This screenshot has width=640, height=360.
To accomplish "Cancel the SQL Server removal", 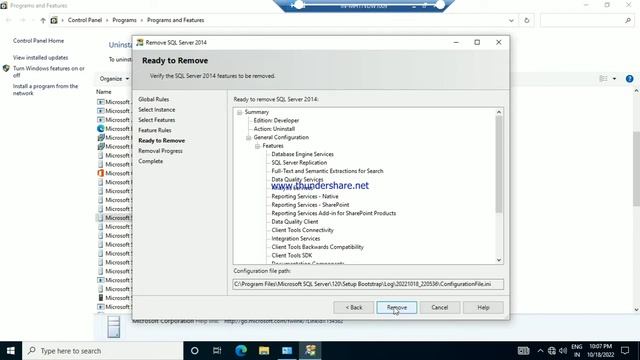I will coord(440,307).
